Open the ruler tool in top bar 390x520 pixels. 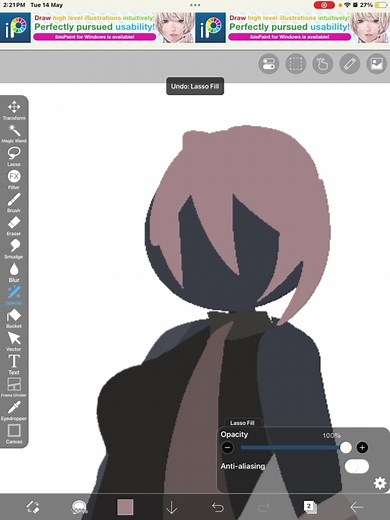[350, 63]
